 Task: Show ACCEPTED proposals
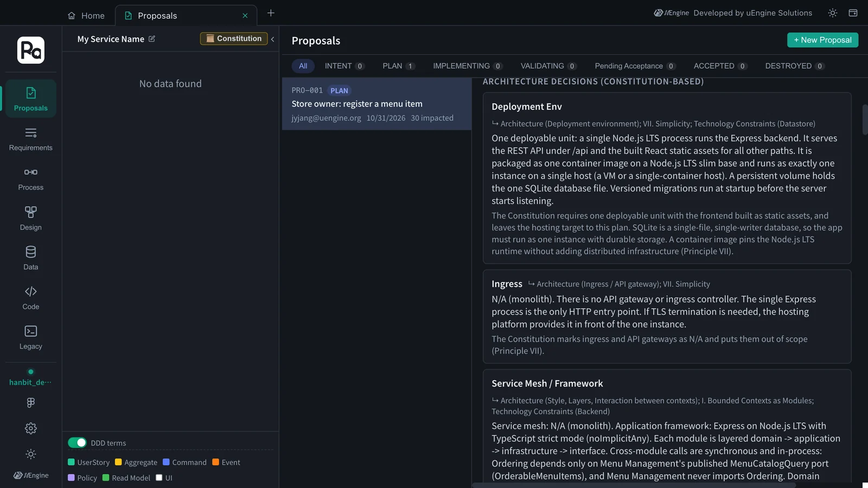click(x=720, y=66)
